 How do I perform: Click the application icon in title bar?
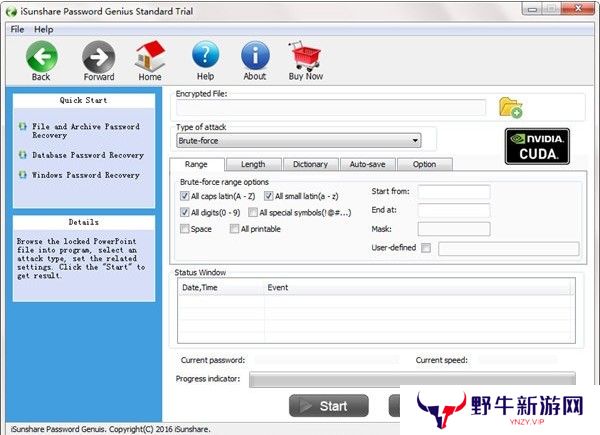coord(11,11)
